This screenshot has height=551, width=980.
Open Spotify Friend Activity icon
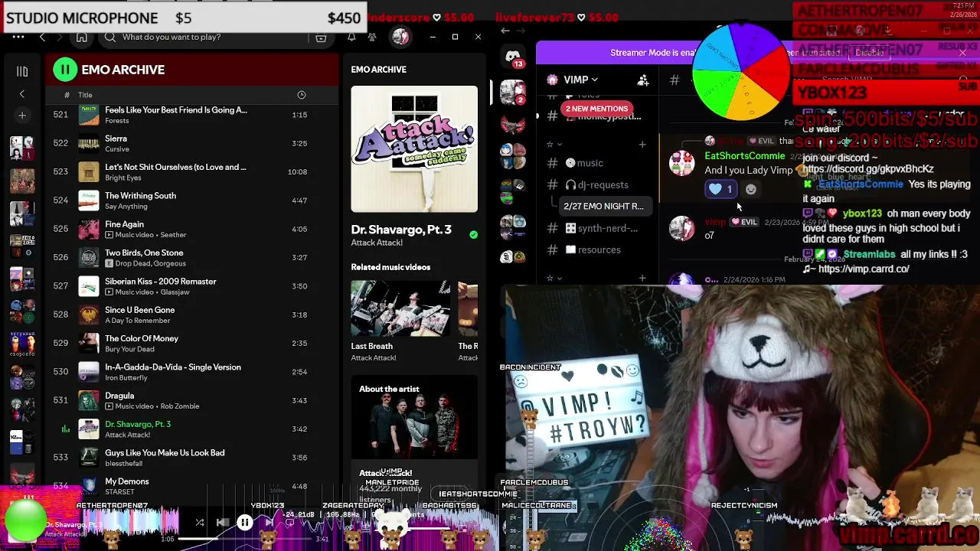[372, 37]
